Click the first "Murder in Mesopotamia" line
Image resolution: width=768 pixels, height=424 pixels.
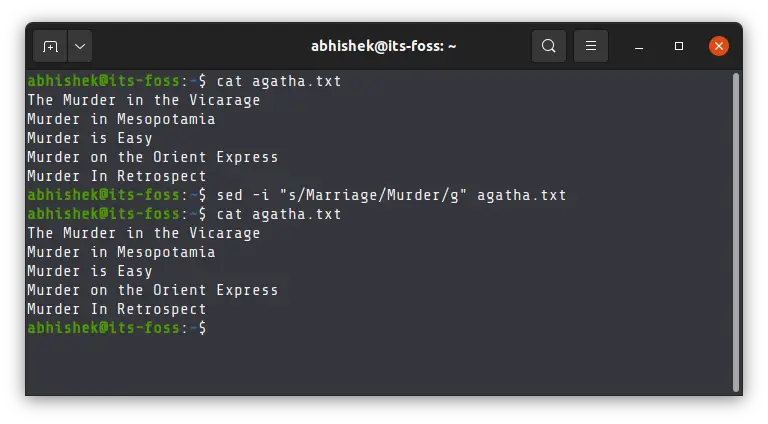(x=121, y=119)
